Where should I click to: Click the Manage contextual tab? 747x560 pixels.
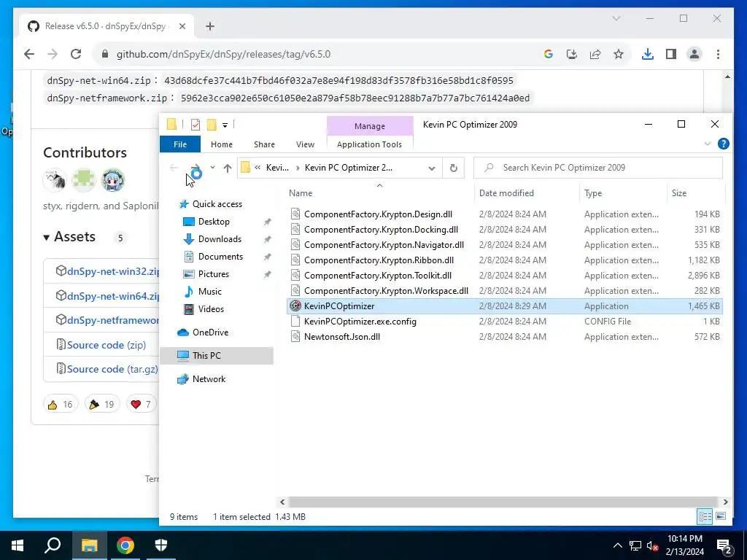[370, 126]
